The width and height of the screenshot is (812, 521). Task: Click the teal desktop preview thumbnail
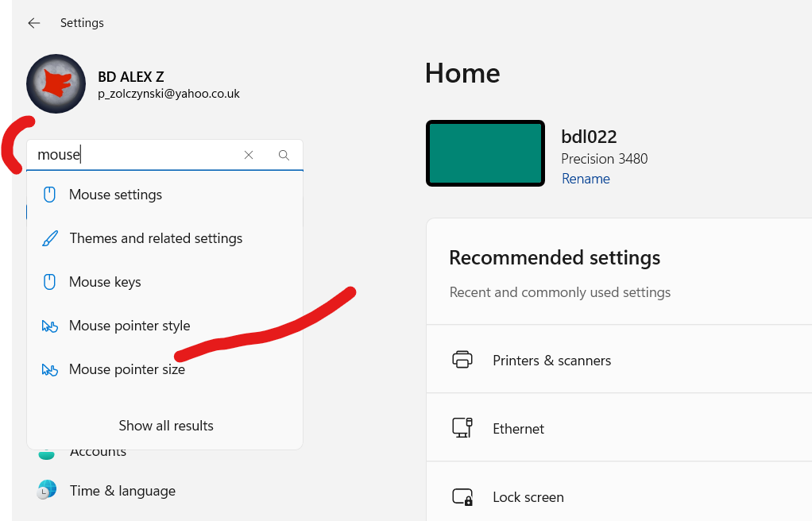coord(485,153)
